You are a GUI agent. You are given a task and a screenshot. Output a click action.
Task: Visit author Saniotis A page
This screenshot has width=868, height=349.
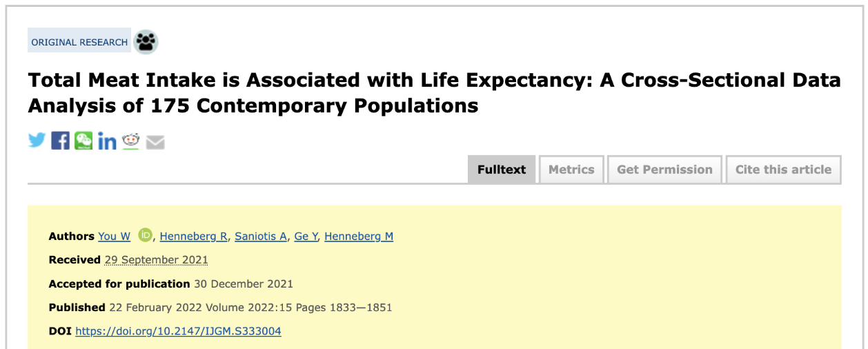point(261,236)
